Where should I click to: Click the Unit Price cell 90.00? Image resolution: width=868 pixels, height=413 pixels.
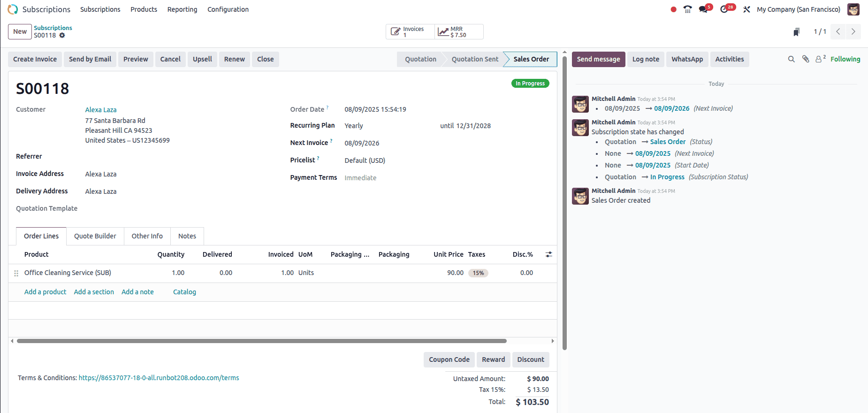pos(455,273)
